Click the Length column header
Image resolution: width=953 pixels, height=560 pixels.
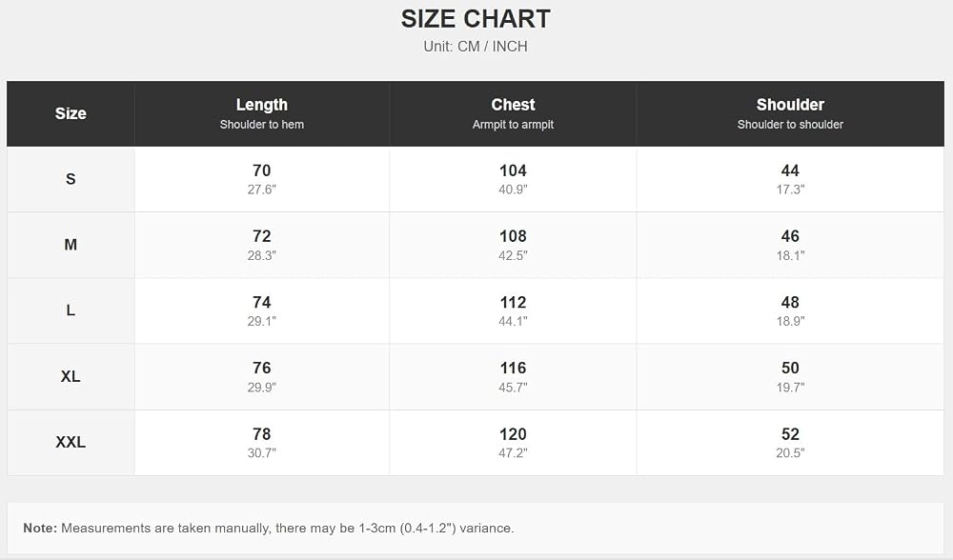[261, 113]
